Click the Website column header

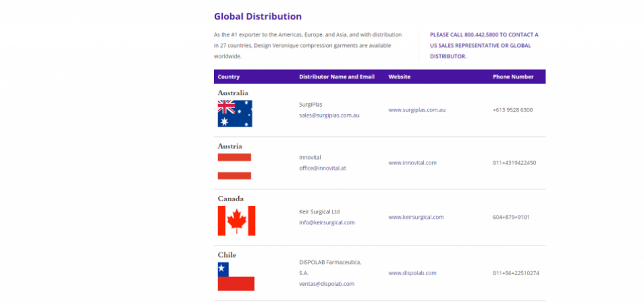tap(399, 77)
